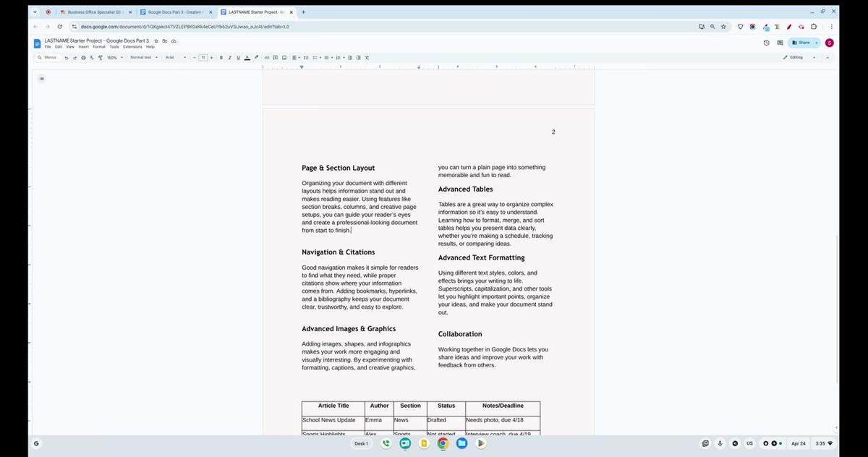
Task: Open the Format menu
Action: 98,46
